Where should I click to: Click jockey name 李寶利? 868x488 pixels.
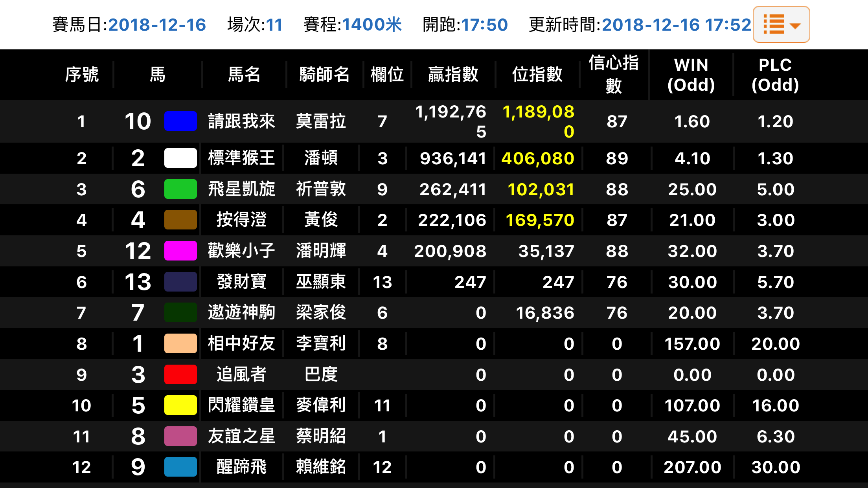point(321,343)
